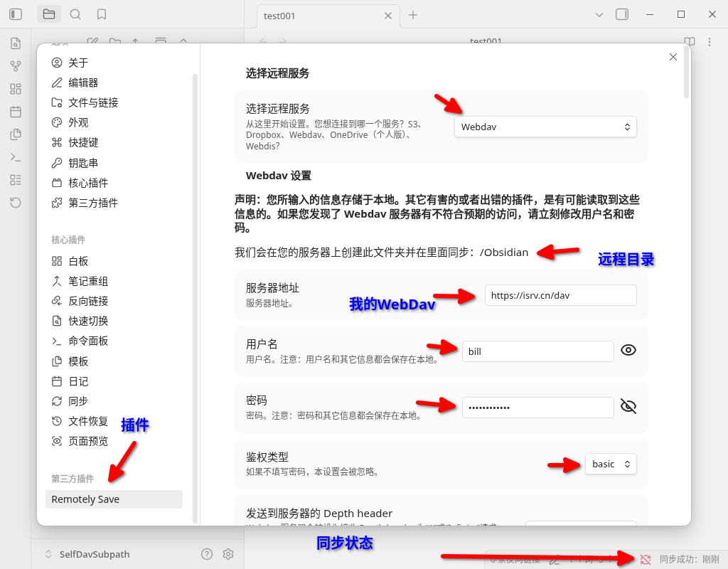Click the settings dialog scrollbar
This screenshot has height=569, width=728.
click(686, 72)
